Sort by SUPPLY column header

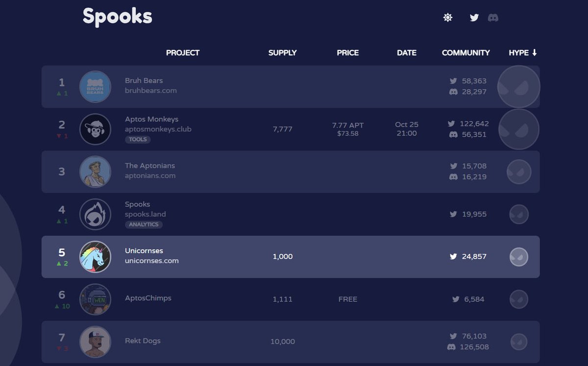point(283,52)
